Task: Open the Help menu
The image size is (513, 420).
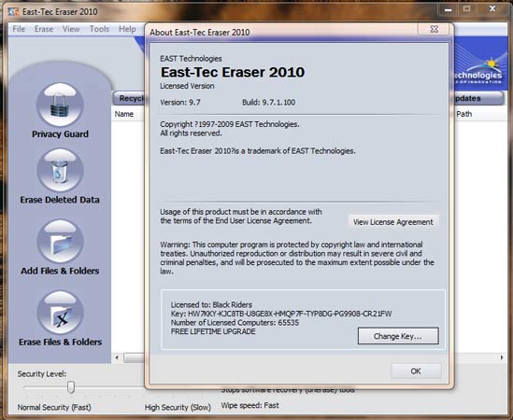Action: [127, 29]
